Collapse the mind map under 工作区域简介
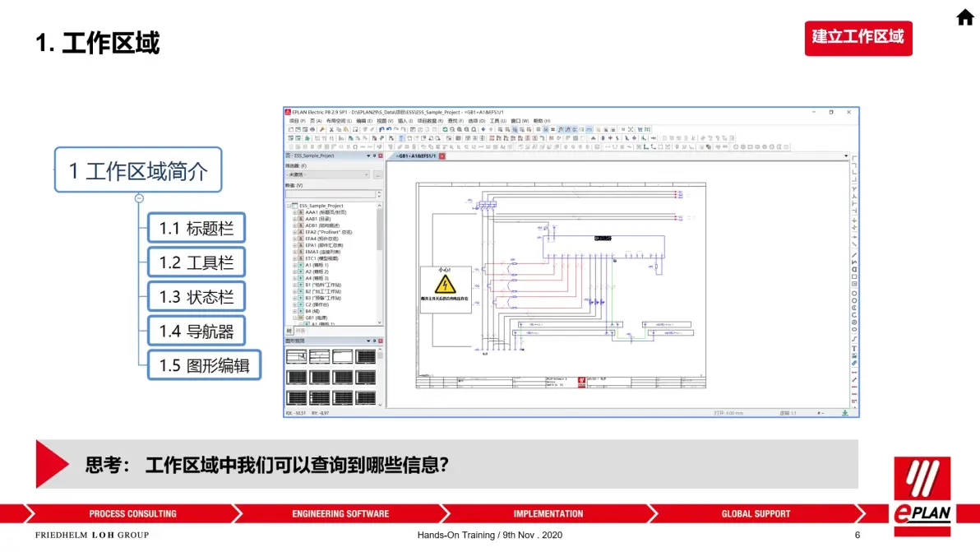980x552 pixels. coord(139,198)
